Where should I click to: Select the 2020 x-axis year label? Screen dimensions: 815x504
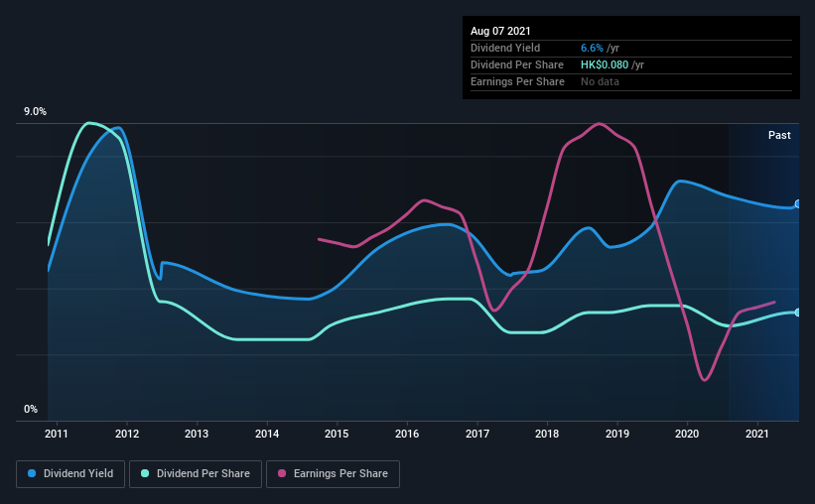(687, 434)
